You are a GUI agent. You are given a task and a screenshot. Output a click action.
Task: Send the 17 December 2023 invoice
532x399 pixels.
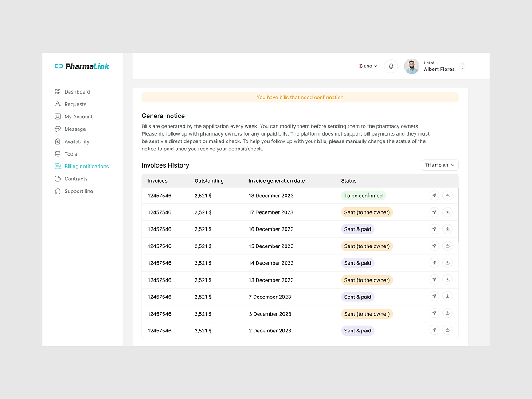(x=434, y=212)
